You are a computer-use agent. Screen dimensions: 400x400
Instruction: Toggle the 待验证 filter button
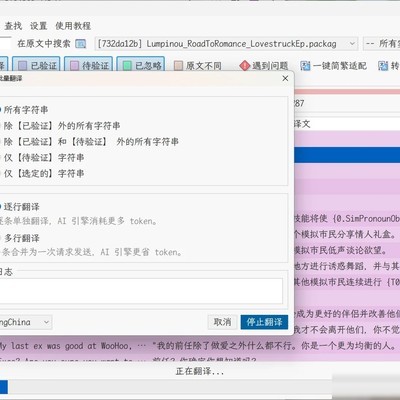pos(88,65)
